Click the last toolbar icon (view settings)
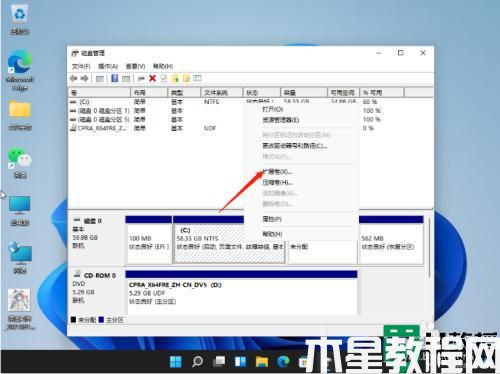Viewport: 500px width, 374px height. [198, 78]
